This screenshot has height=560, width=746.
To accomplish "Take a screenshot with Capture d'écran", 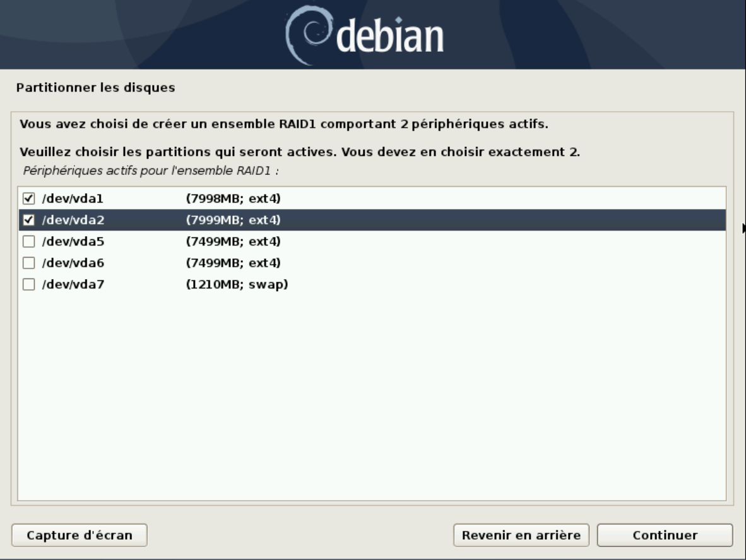I will point(79,535).
